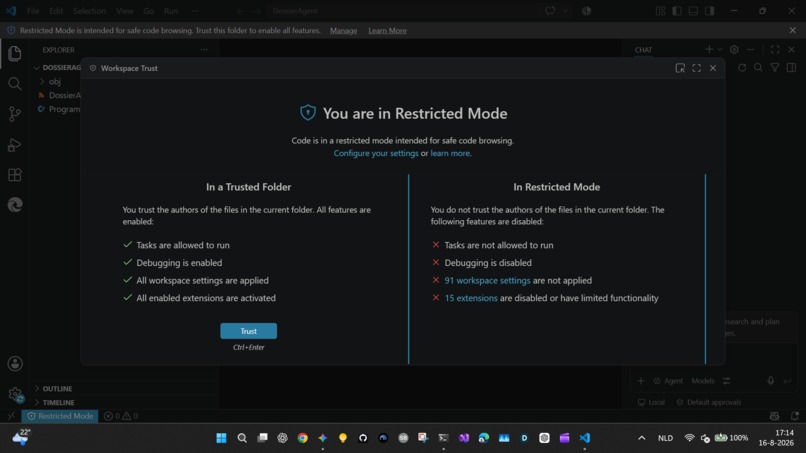The image size is (806, 453).
Task: Open the Local session target dropdown
Action: (x=651, y=402)
